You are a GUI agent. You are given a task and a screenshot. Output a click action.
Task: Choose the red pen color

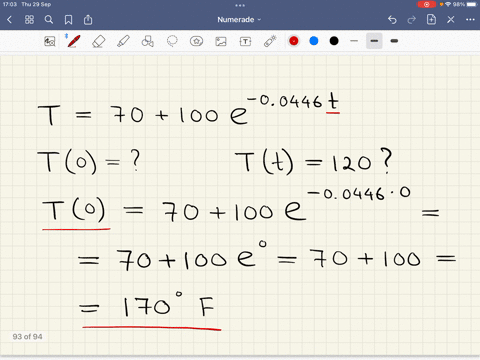(x=294, y=41)
